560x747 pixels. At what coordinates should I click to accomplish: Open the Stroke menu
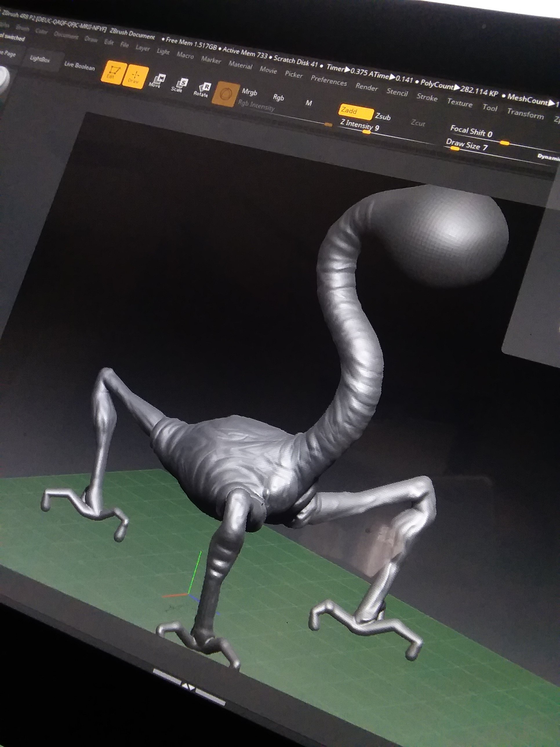(x=427, y=98)
